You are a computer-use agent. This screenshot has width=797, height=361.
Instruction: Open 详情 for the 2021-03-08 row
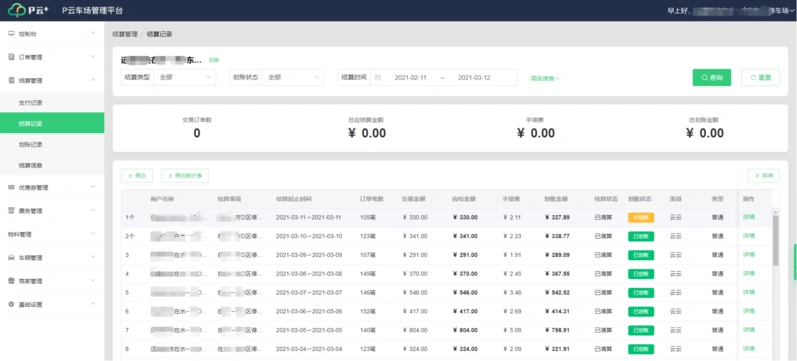pyautogui.click(x=749, y=274)
